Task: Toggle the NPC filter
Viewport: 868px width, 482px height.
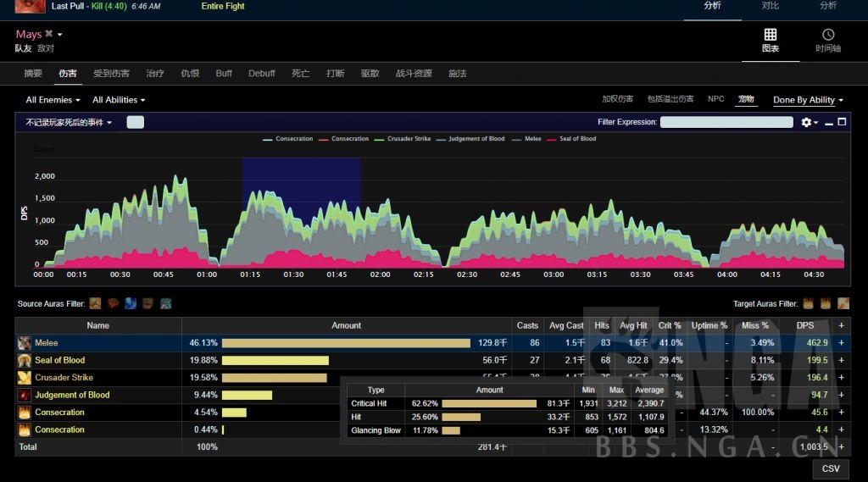Action: coord(715,98)
